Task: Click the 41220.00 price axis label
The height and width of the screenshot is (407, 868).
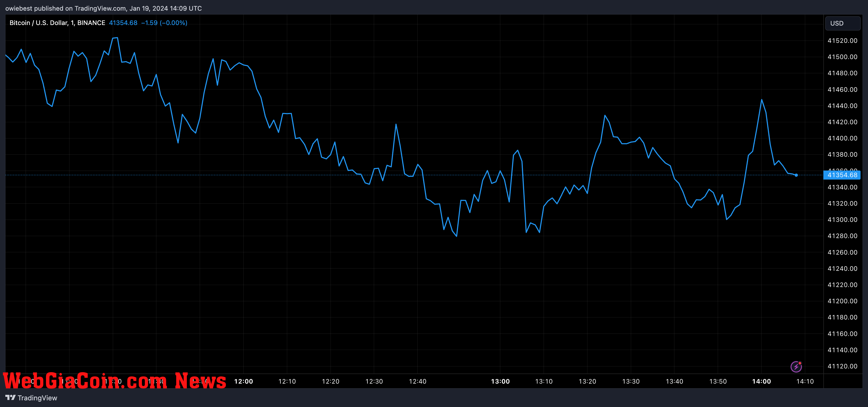Action: [x=842, y=285]
